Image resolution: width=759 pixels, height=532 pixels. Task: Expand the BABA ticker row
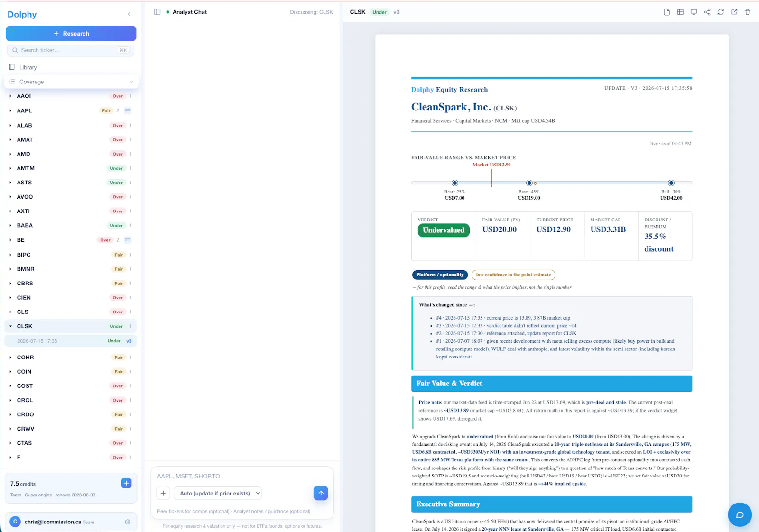point(10,225)
